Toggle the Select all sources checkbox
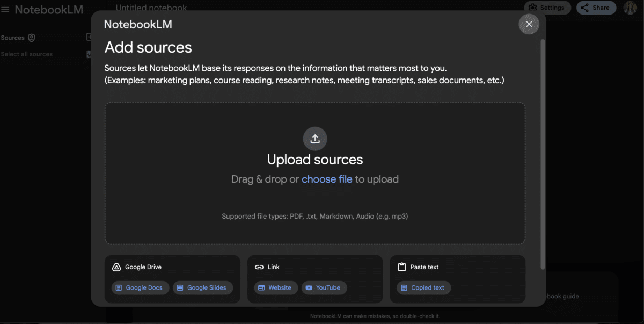The height and width of the screenshot is (324, 644). tap(90, 54)
